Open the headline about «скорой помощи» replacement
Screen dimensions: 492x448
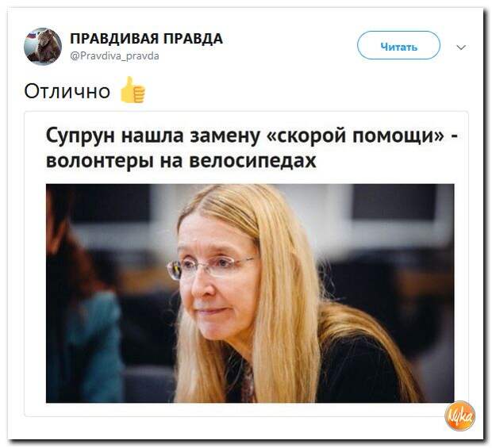pyautogui.click(x=252, y=148)
